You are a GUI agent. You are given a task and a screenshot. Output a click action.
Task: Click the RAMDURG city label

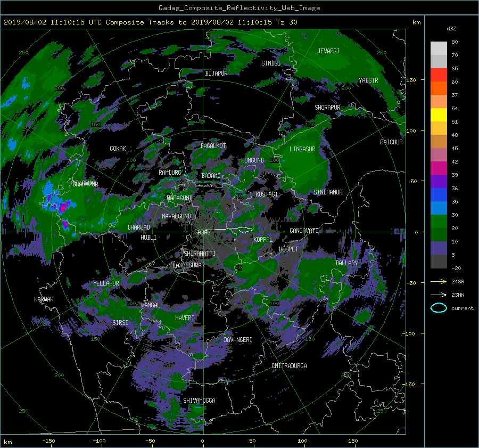click(x=170, y=173)
